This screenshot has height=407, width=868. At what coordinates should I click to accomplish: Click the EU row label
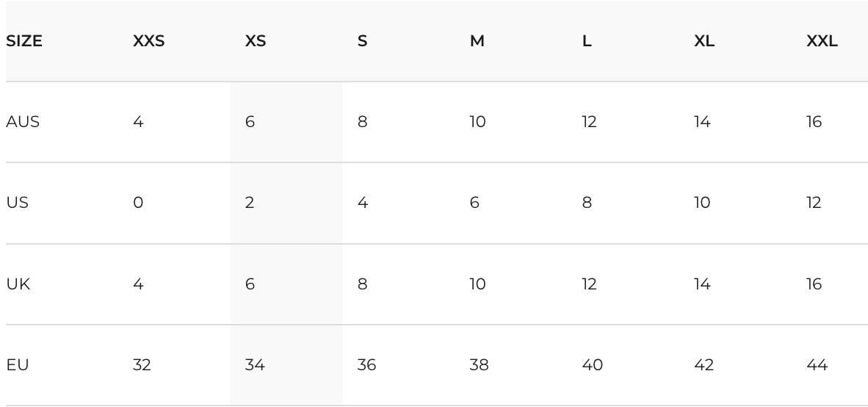[17, 365]
